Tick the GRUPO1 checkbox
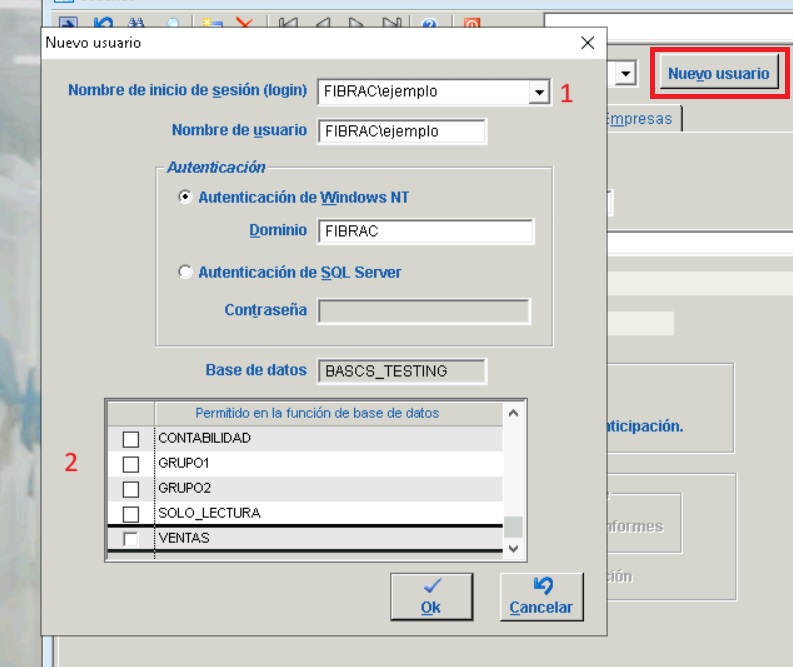This screenshot has height=667, width=793. pos(130,464)
